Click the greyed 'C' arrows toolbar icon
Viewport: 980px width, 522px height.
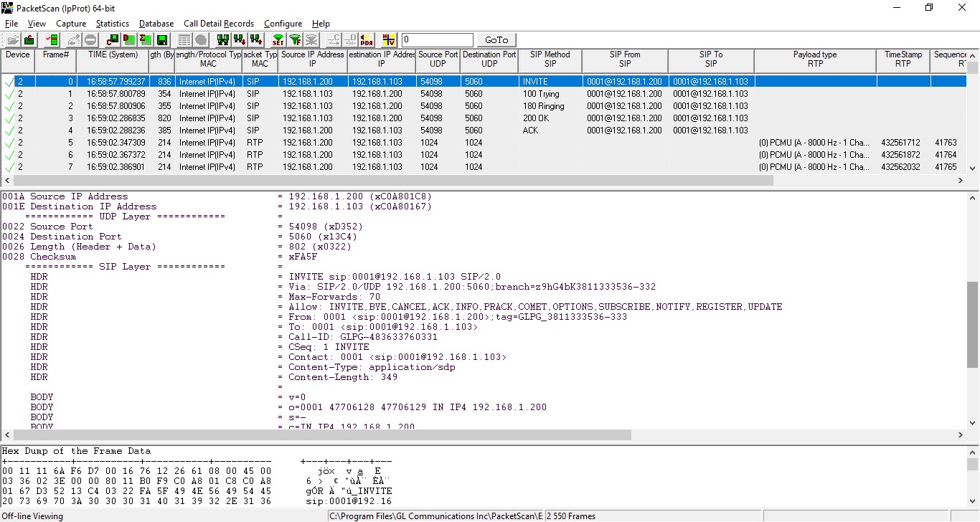point(334,40)
